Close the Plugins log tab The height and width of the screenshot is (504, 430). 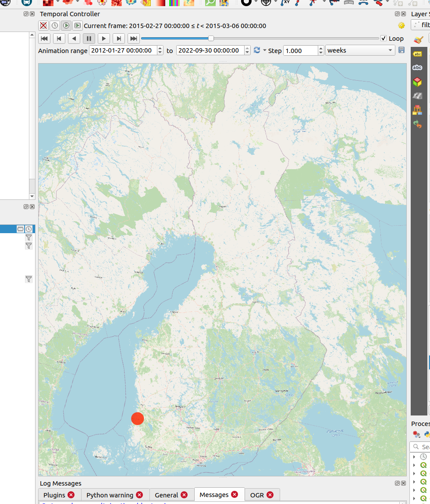[x=71, y=495]
